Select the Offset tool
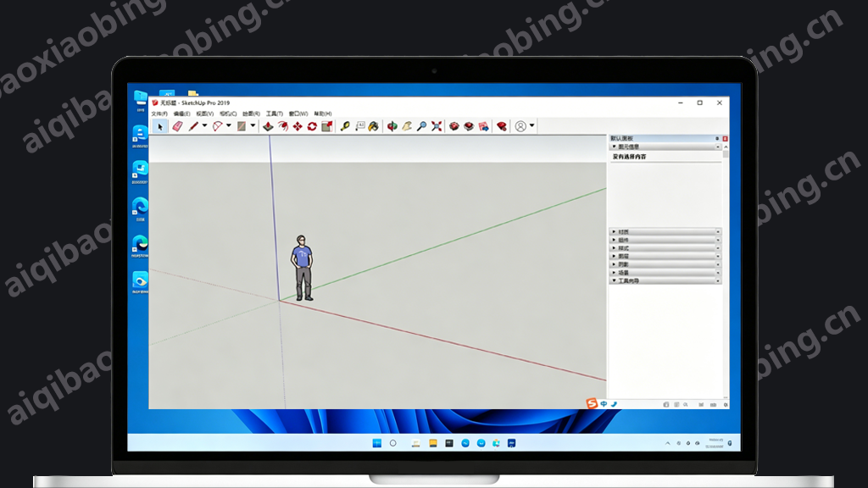 283,127
